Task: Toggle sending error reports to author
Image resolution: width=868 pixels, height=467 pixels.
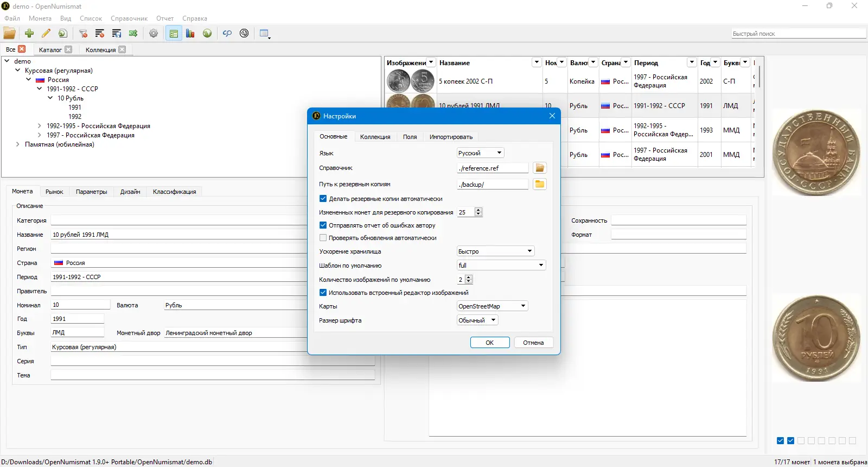Action: (323, 225)
